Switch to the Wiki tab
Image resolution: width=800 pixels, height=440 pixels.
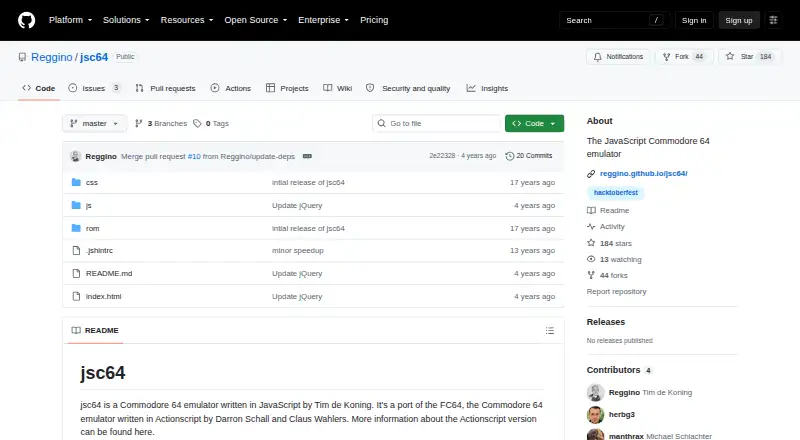(338, 88)
